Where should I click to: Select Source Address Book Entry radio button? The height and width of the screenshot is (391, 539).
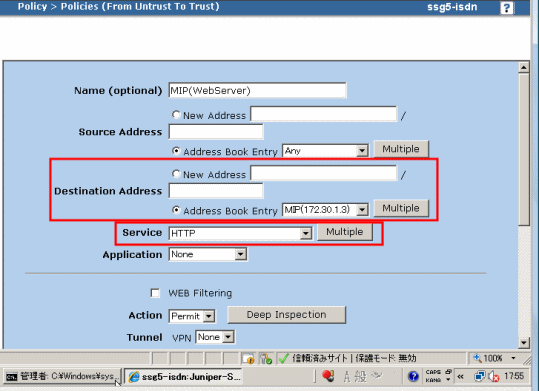176,151
